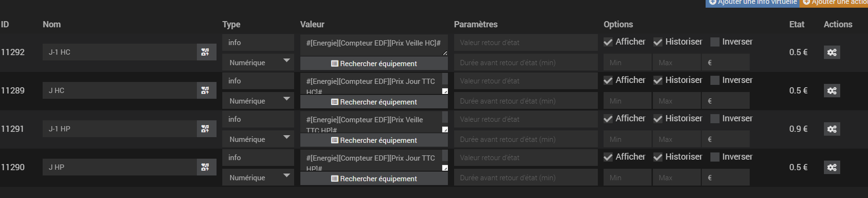Click the icon picker beside J-1 HC name
Viewport: 868px width, 198px height.
(206, 52)
